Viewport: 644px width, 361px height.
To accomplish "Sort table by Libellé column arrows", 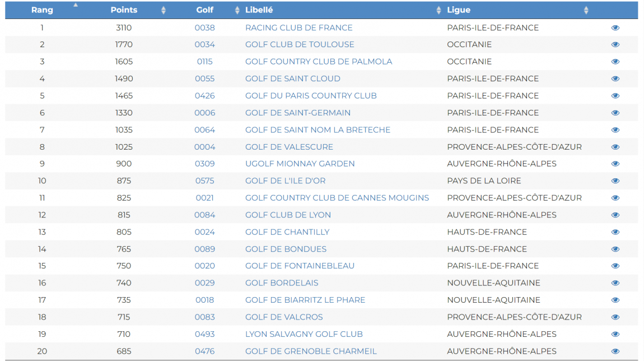I will tap(438, 10).
